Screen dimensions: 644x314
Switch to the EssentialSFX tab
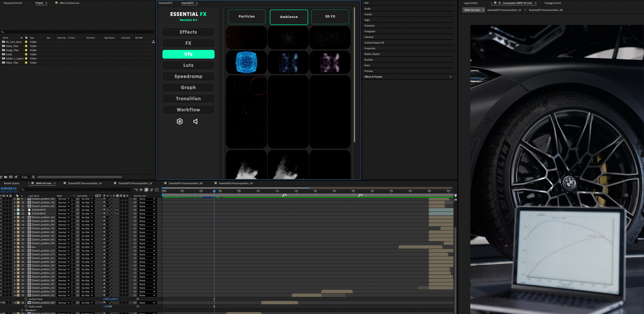(x=166, y=3)
